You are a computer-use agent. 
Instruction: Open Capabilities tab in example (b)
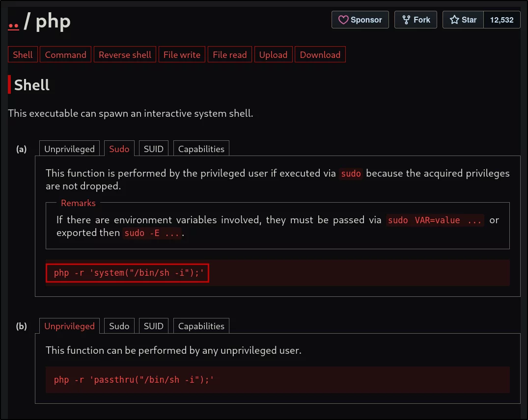pos(201,326)
